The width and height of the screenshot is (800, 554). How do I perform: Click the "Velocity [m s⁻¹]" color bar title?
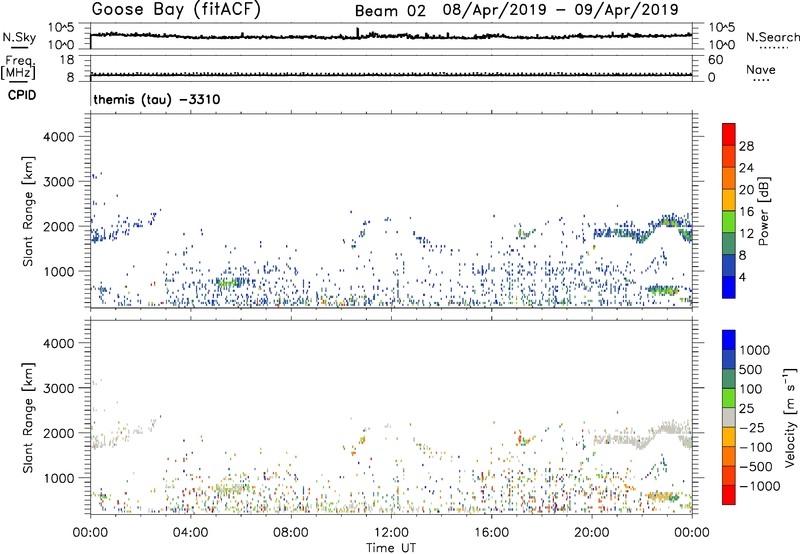click(x=790, y=417)
